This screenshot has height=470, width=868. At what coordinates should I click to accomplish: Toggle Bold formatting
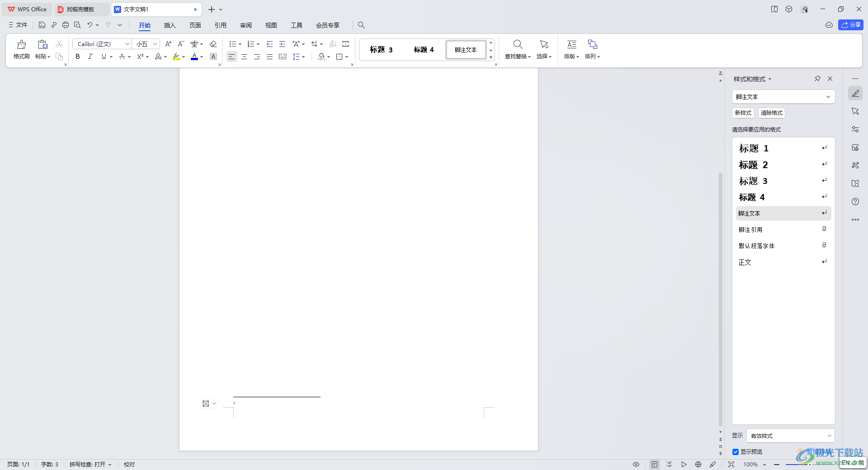(x=78, y=56)
